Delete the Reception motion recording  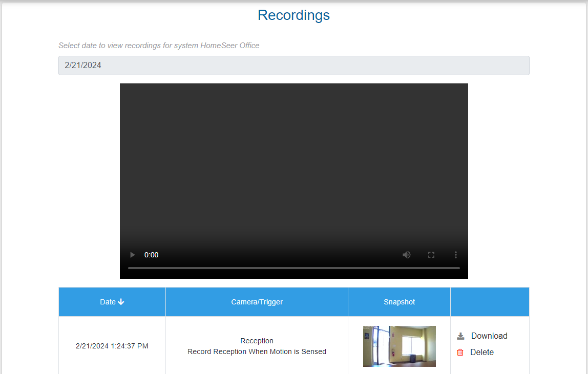482,352
